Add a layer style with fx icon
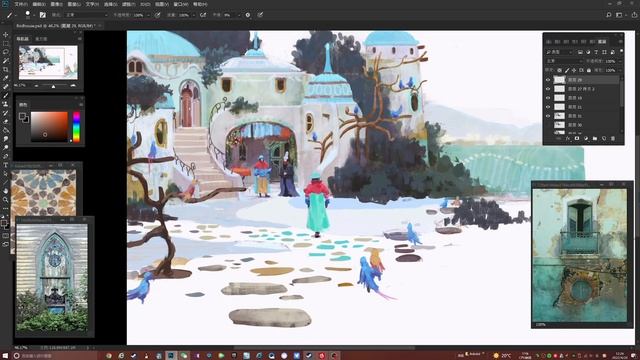This screenshot has height=360, width=640. (x=568, y=138)
